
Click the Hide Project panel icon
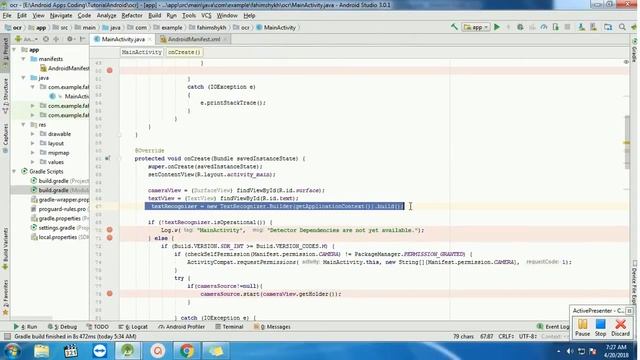click(x=82, y=39)
